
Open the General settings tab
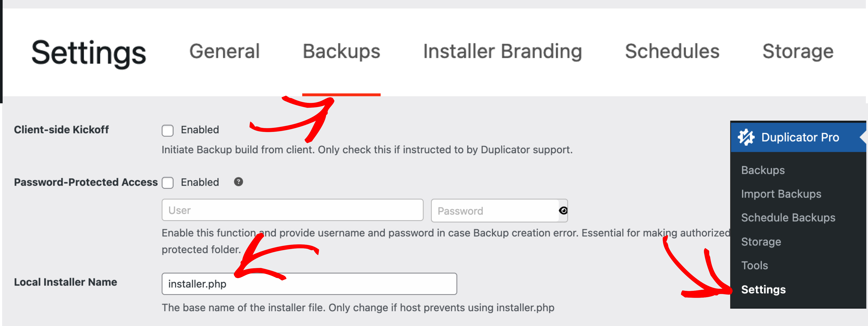[x=225, y=51]
